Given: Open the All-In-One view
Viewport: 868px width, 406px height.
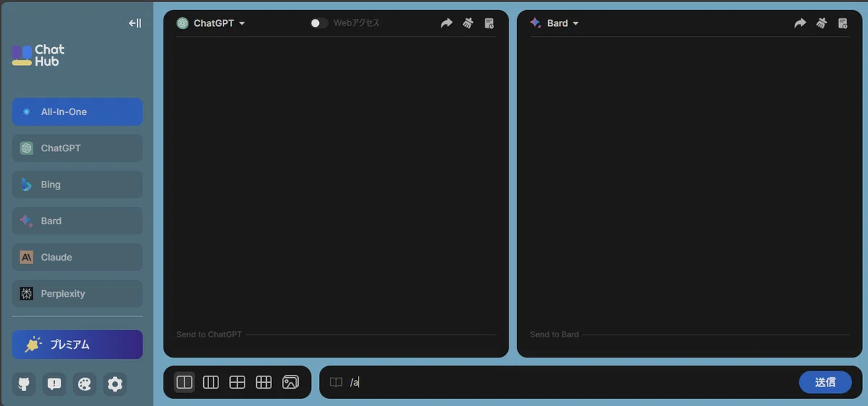Looking at the screenshot, I should point(77,112).
